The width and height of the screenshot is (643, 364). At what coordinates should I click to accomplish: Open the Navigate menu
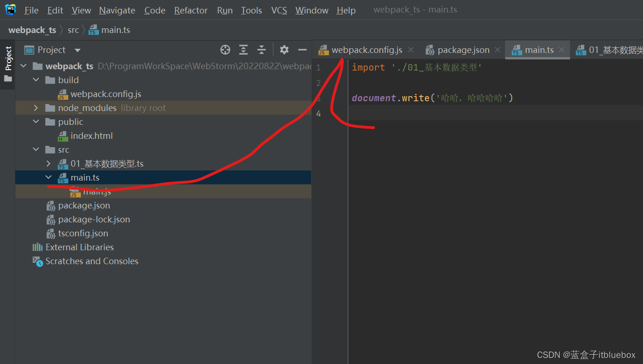pyautogui.click(x=117, y=10)
